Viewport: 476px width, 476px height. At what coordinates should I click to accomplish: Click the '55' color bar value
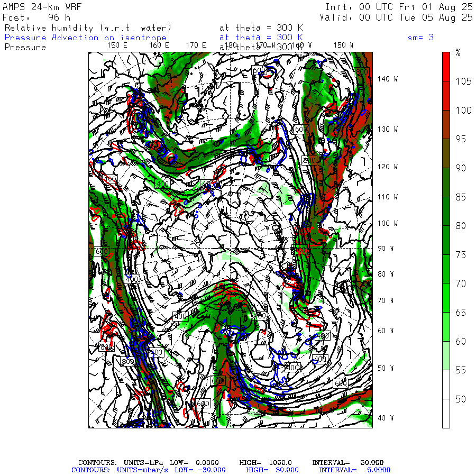click(461, 370)
